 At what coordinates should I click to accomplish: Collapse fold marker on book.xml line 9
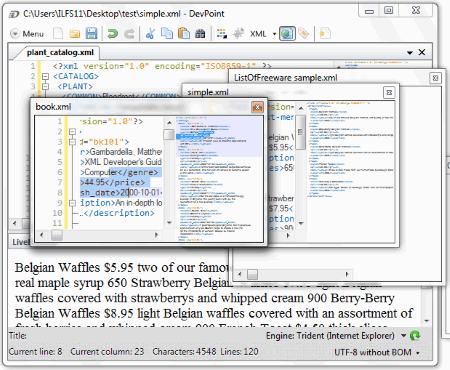[x=72, y=203]
